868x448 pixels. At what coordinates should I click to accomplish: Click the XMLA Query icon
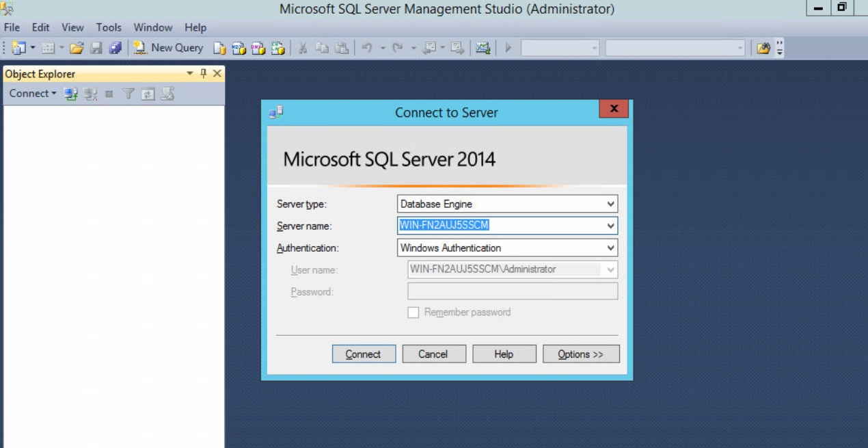[x=277, y=48]
